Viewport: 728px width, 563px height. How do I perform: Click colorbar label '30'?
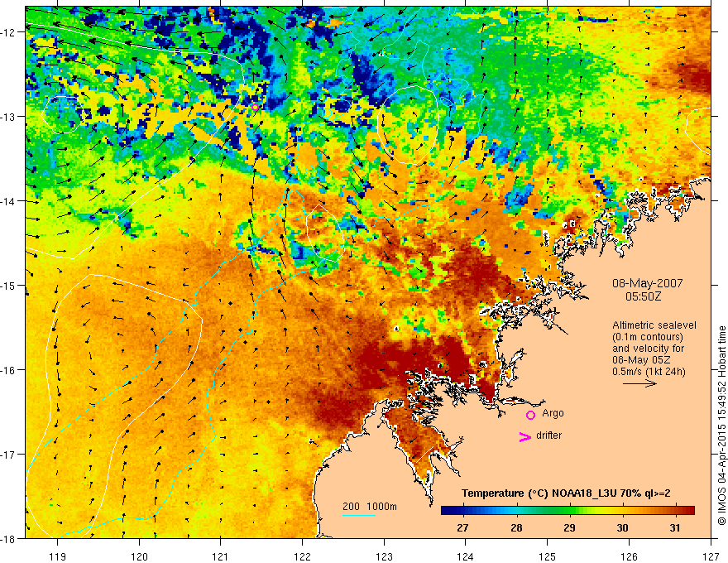tap(623, 527)
